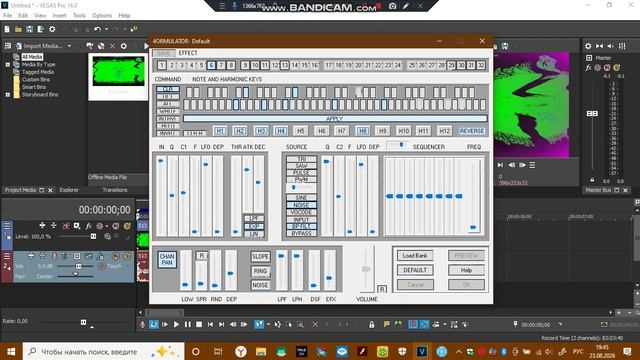Click Go to End transport icon
640x360 pixels.
click(221, 324)
